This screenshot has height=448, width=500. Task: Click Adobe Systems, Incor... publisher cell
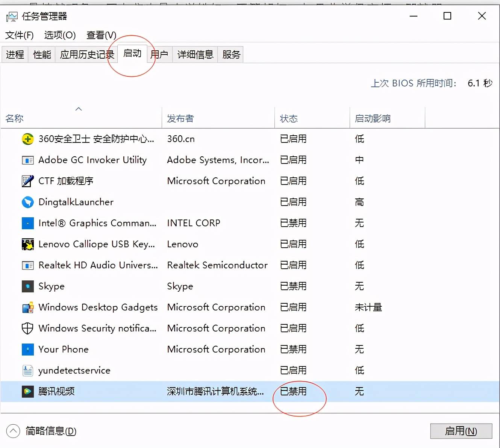[218, 160]
